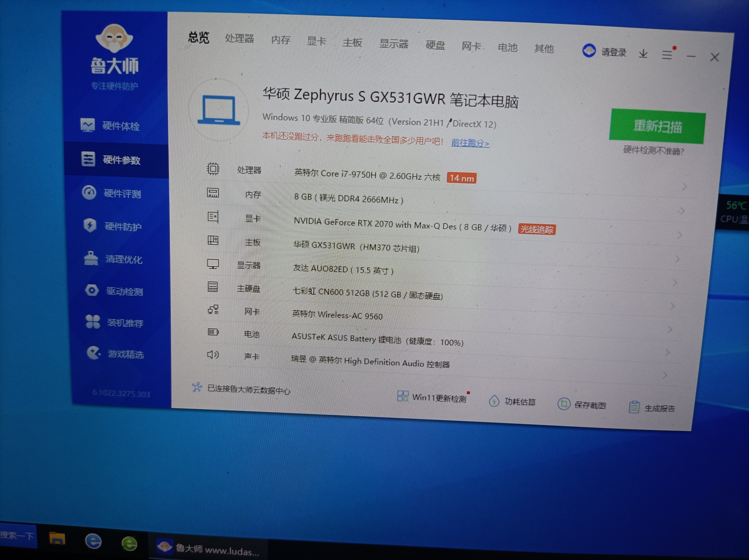Open 硬件评测 benchmark section
This screenshot has width=749, height=560.
pos(112,193)
